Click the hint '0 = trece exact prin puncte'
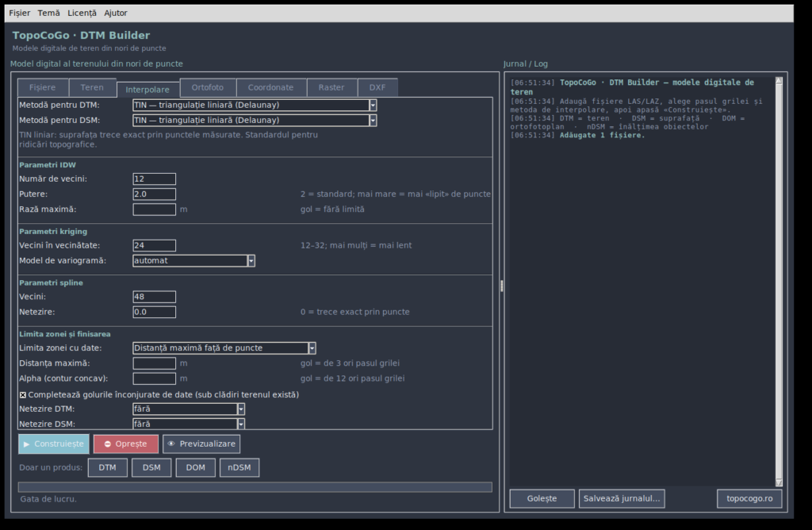 (355, 312)
